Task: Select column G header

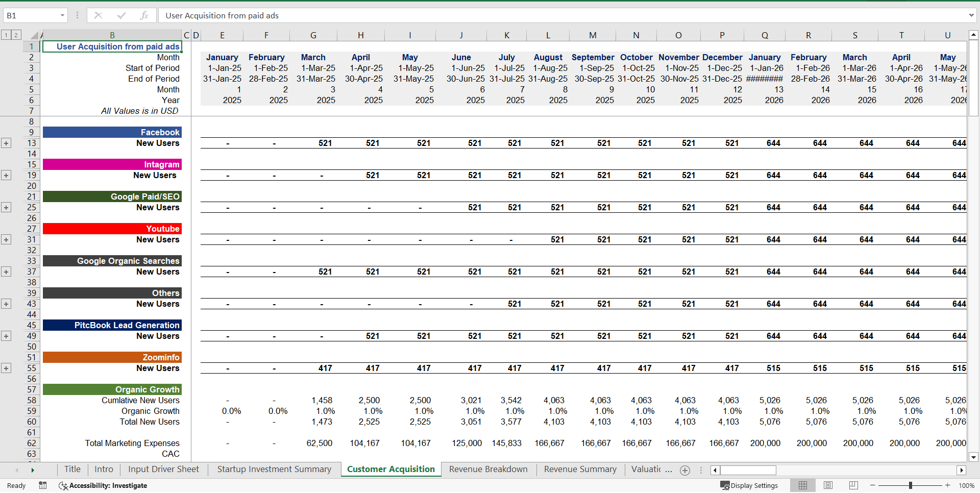Action: point(313,35)
